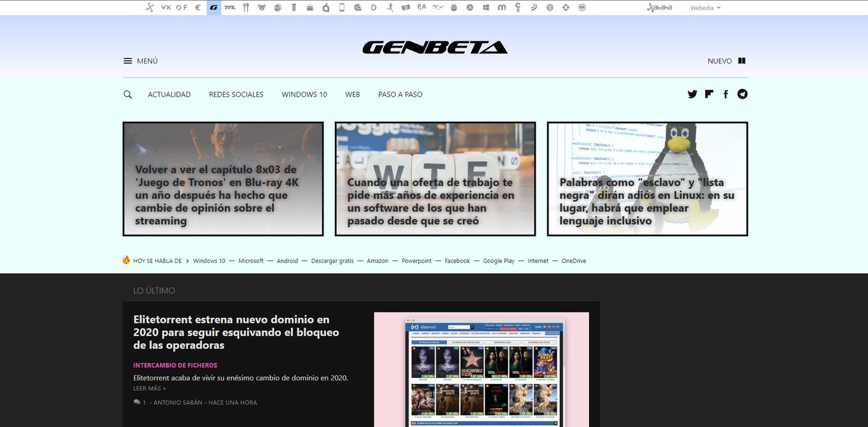The height and width of the screenshot is (427, 868).
Task: Click the search magnifier icon
Action: click(x=128, y=95)
